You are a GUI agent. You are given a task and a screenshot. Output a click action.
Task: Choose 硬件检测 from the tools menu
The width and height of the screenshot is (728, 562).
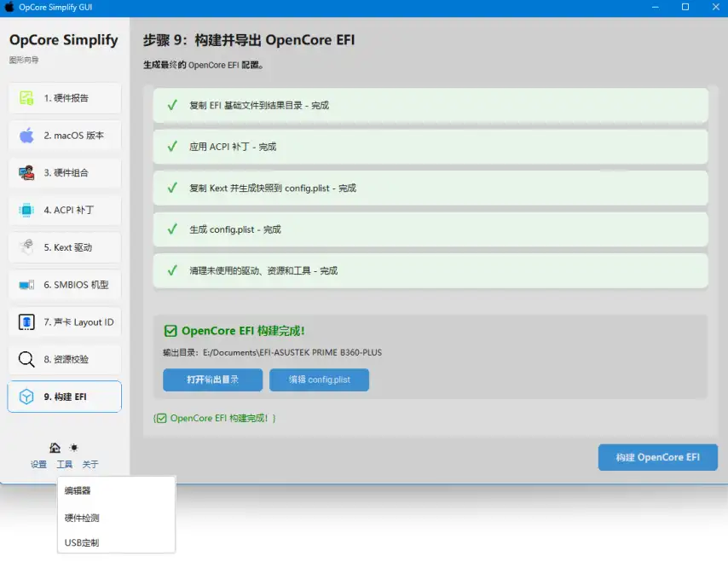pos(82,518)
